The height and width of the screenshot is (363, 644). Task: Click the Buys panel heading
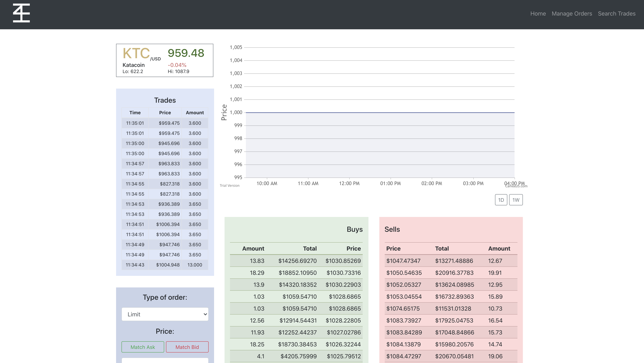[x=355, y=229]
